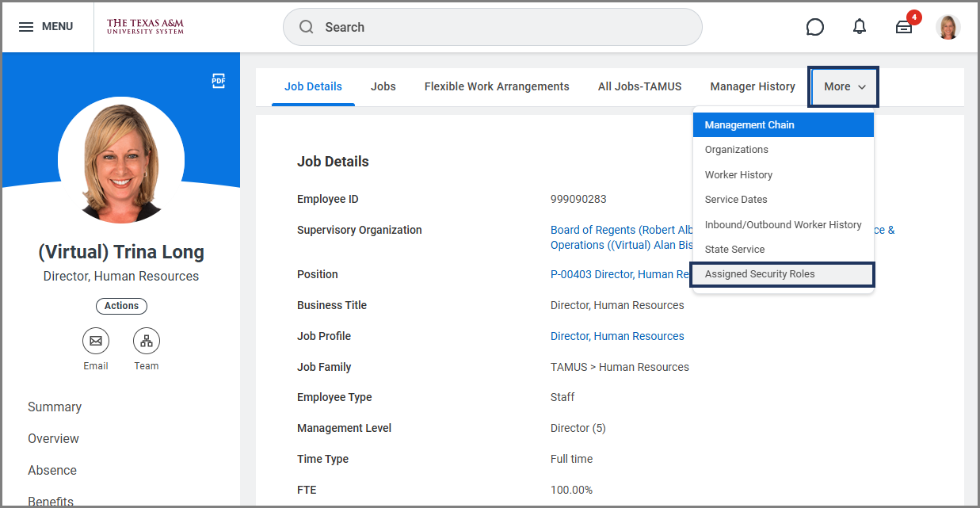Viewport: 980px width, 508px height.
Task: Click the Team org chart icon
Action: (147, 341)
